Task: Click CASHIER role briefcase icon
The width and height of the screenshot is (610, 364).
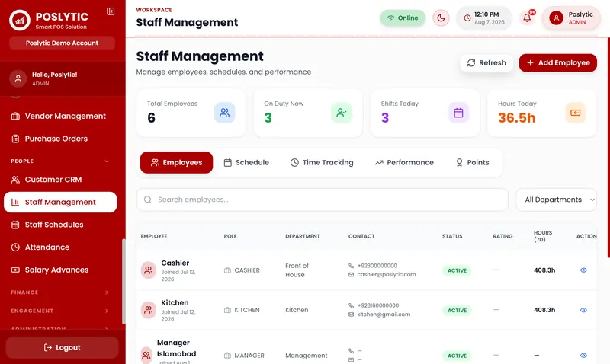Action: (x=227, y=270)
